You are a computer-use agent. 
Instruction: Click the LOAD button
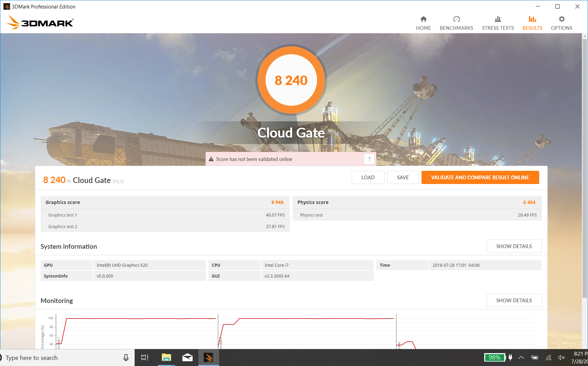click(x=368, y=178)
